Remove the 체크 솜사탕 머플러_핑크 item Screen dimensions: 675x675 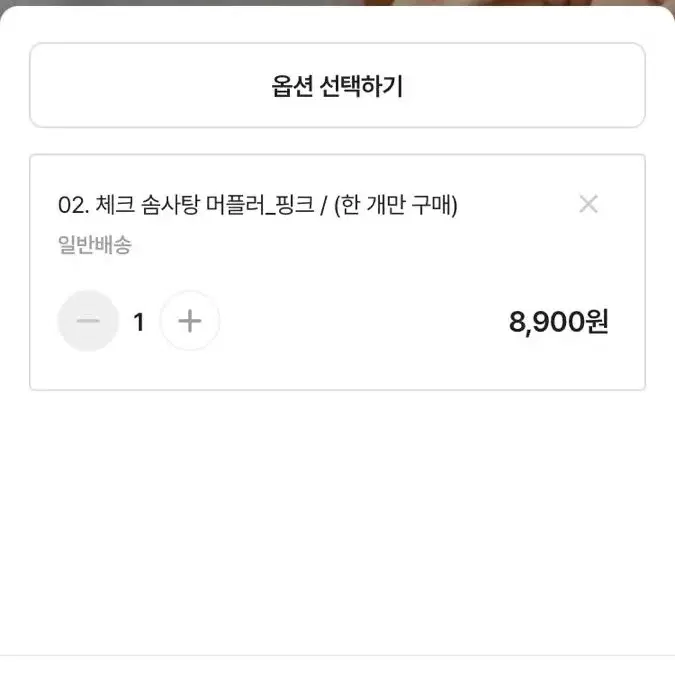click(588, 204)
